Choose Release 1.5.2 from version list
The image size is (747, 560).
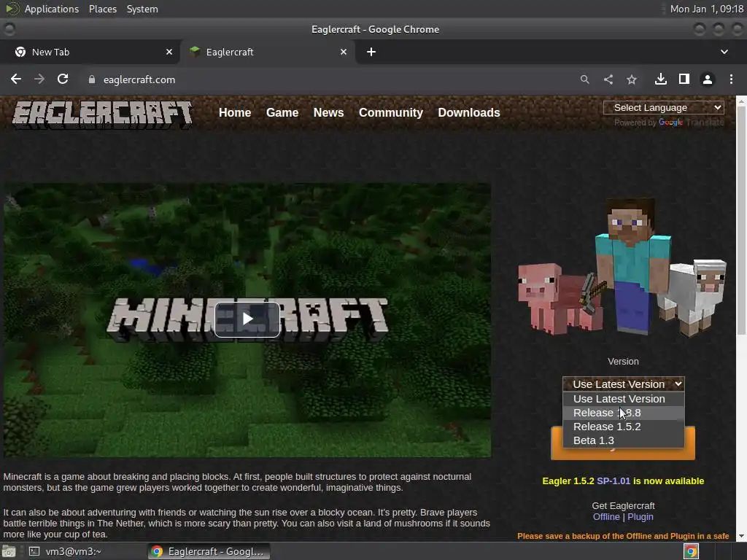click(623, 427)
